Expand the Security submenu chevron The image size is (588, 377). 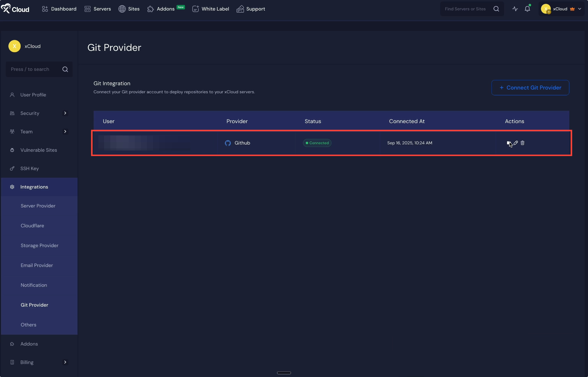(x=65, y=113)
